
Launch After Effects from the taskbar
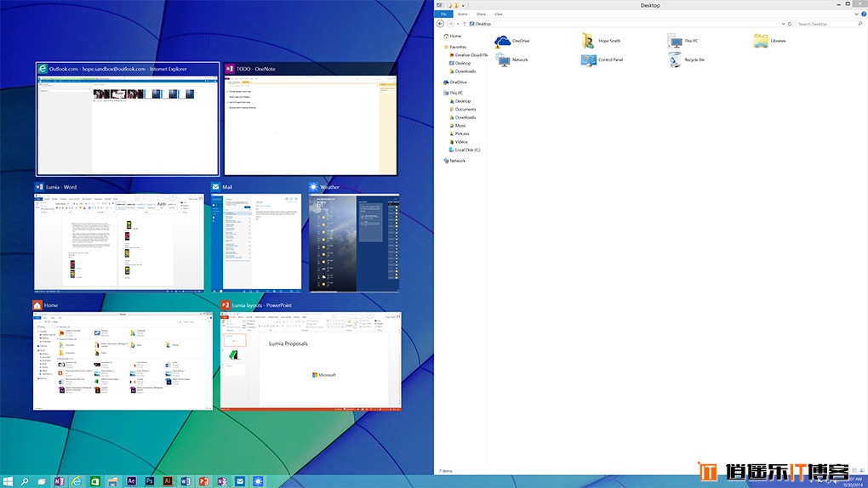tap(131, 481)
